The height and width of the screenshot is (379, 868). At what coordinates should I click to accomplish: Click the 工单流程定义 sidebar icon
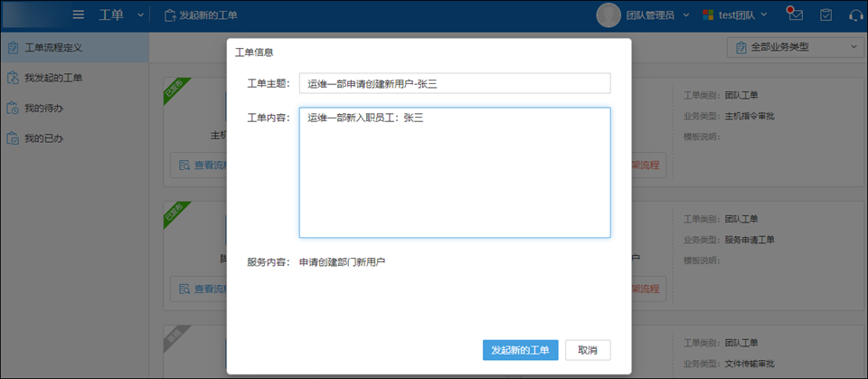(13, 48)
